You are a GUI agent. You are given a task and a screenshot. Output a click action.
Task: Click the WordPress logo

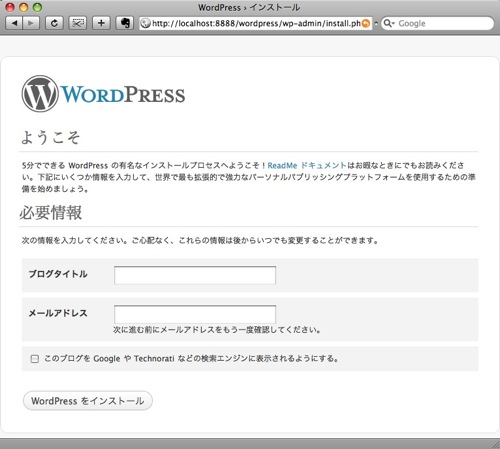point(103,94)
